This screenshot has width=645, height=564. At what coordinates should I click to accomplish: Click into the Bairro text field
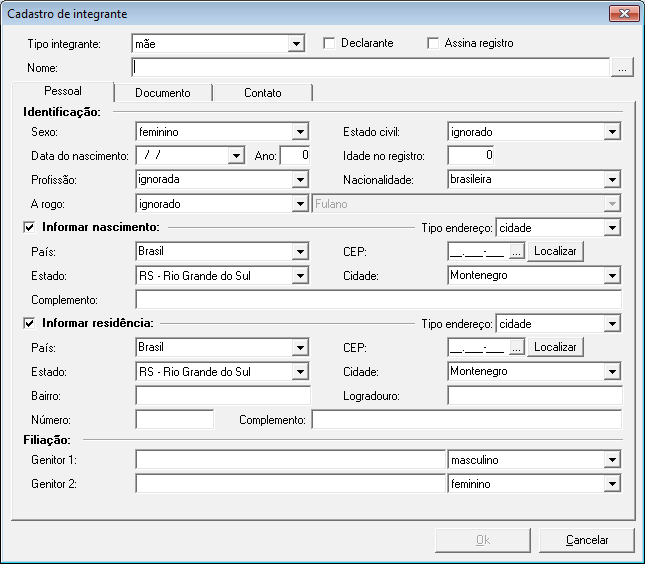click(x=223, y=396)
